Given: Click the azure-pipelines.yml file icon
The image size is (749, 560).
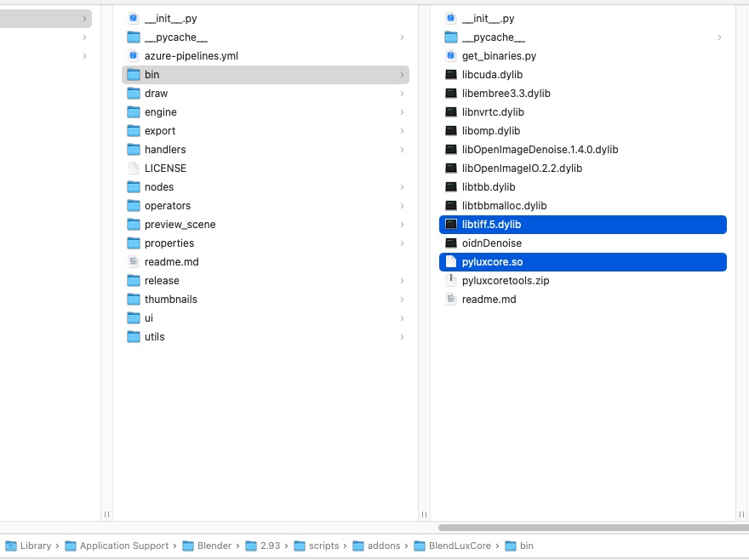Looking at the screenshot, I should click(x=134, y=56).
